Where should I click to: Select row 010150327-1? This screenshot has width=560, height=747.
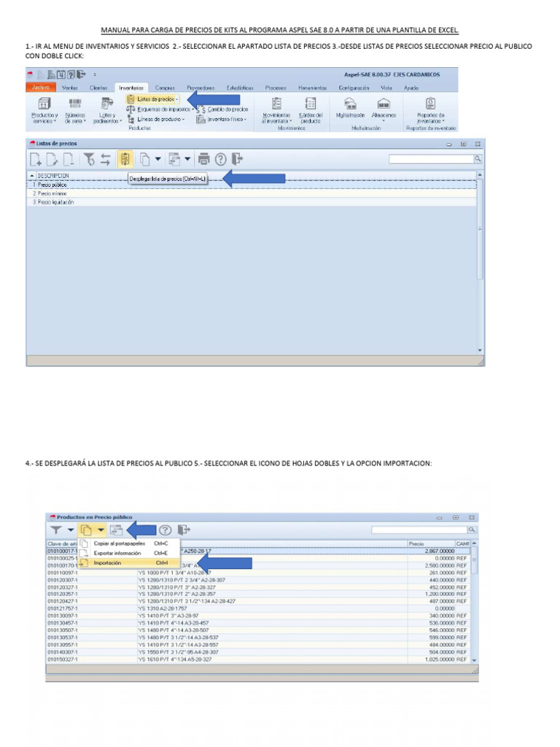[x=257, y=659]
